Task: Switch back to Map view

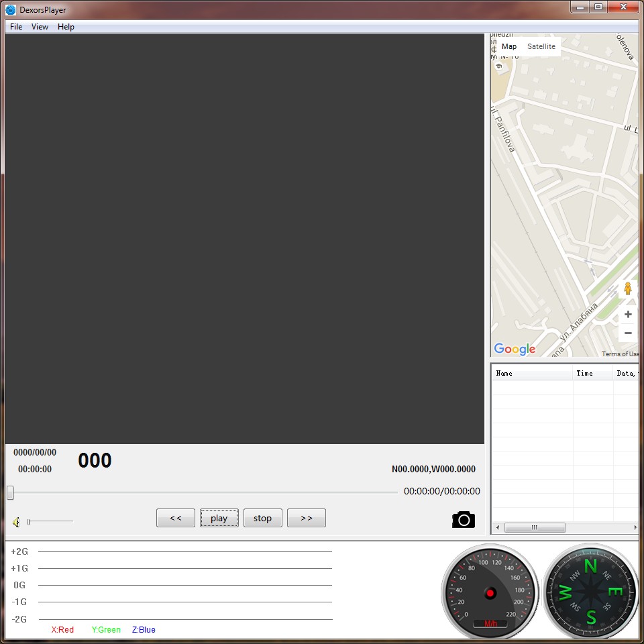Action: coord(508,46)
